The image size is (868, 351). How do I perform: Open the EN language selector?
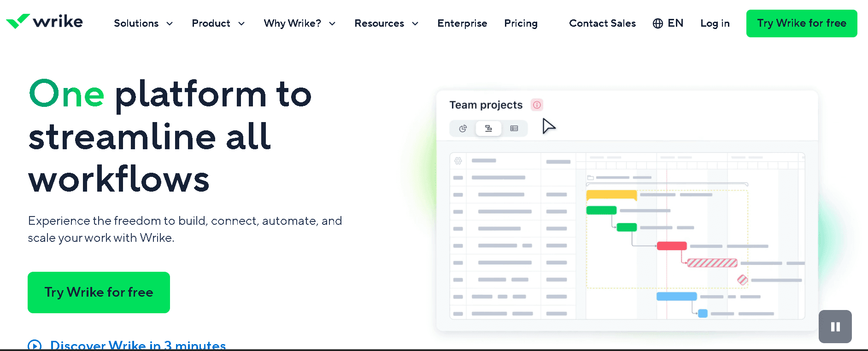click(x=668, y=23)
